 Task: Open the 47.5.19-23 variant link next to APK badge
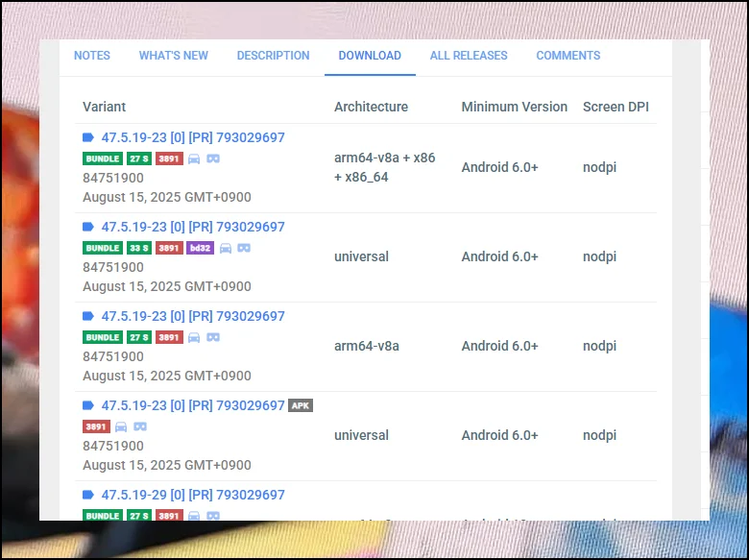[x=193, y=405]
